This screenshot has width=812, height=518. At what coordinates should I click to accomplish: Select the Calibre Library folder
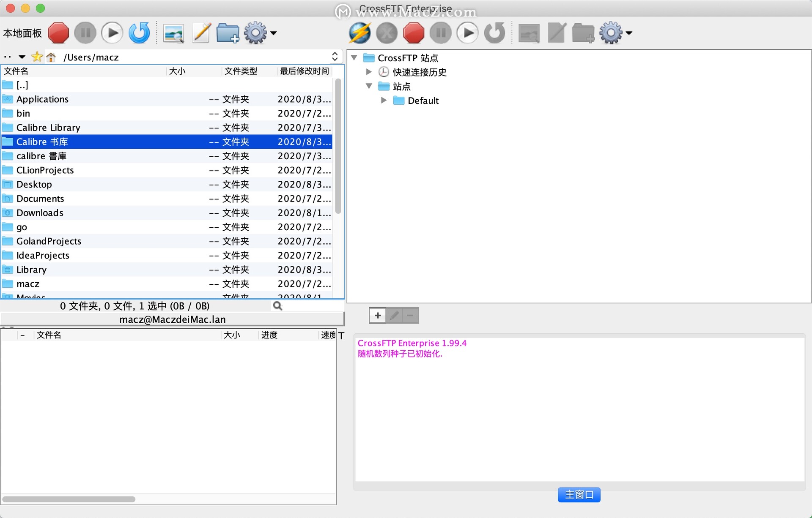tap(167, 128)
